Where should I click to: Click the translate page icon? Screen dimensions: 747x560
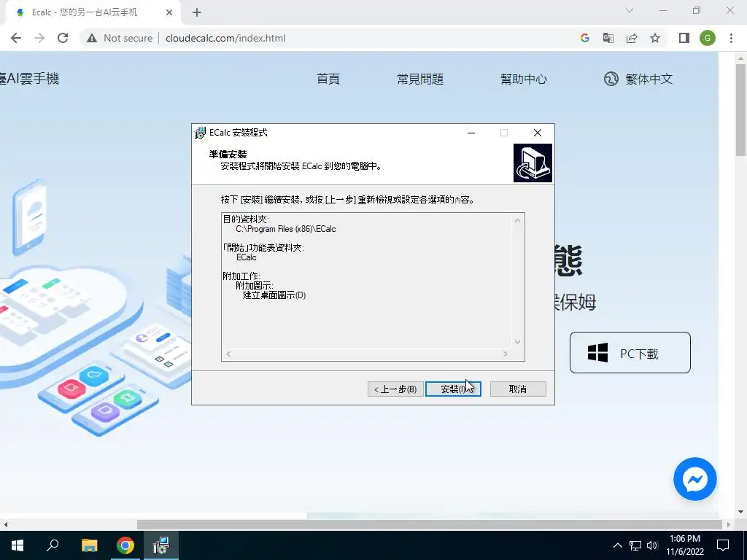tap(608, 38)
